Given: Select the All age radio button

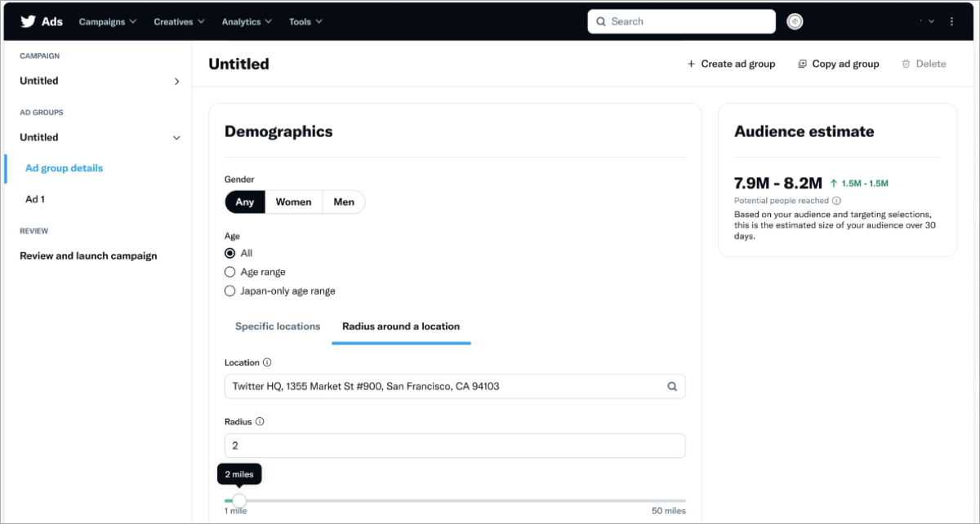Looking at the screenshot, I should pyautogui.click(x=229, y=253).
